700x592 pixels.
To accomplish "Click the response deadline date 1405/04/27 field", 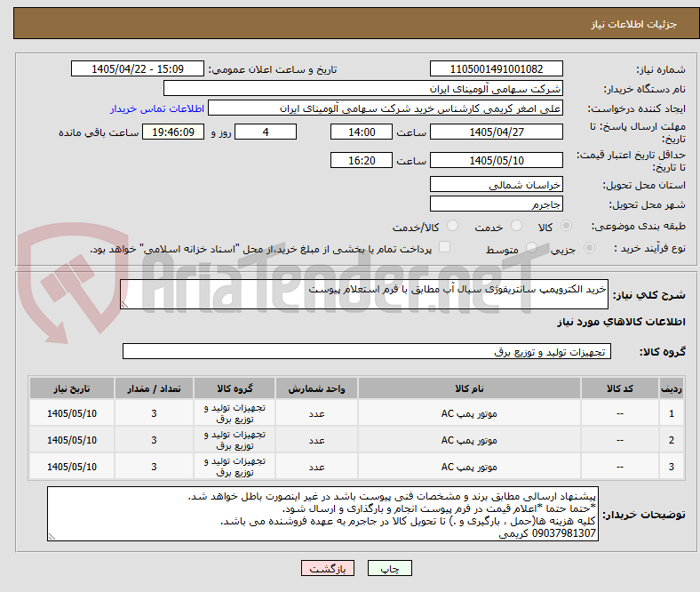I will [x=497, y=132].
